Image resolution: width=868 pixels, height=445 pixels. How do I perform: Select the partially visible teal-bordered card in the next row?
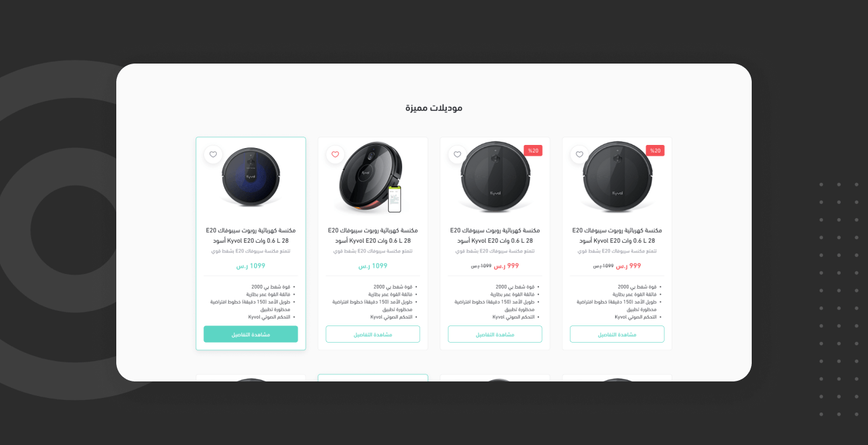point(373,378)
